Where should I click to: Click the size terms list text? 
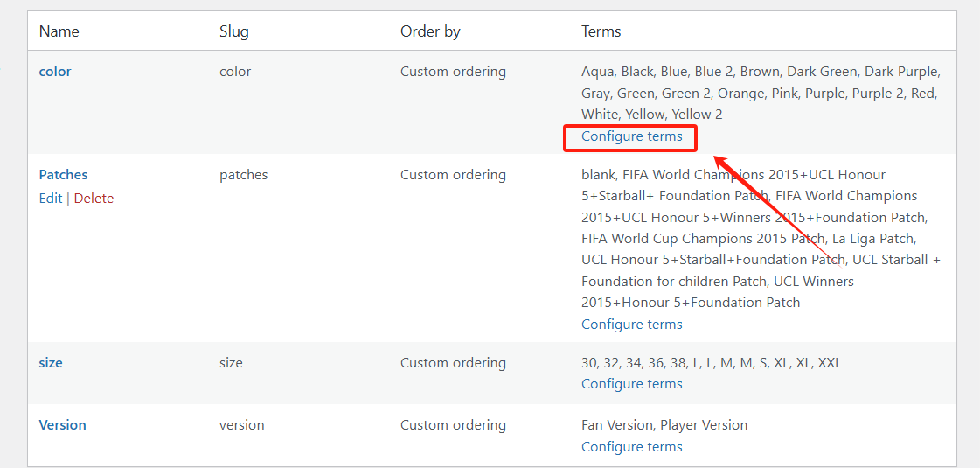coord(711,363)
